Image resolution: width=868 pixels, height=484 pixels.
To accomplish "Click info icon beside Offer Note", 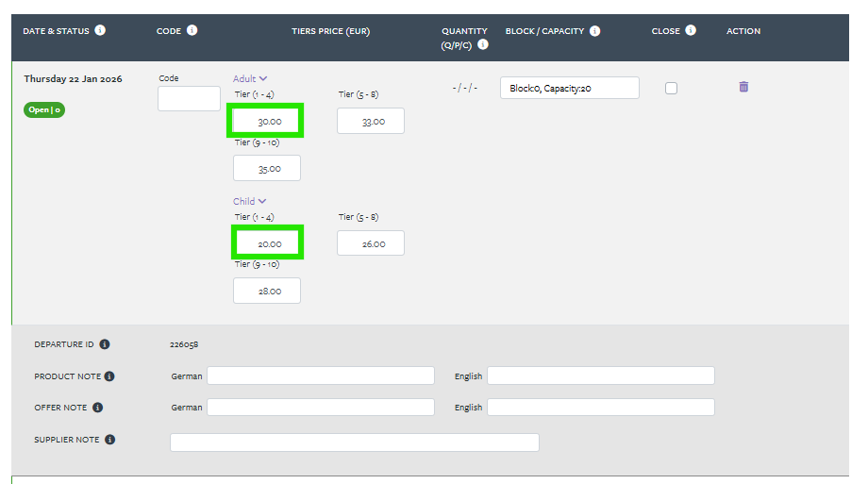I will tap(98, 408).
